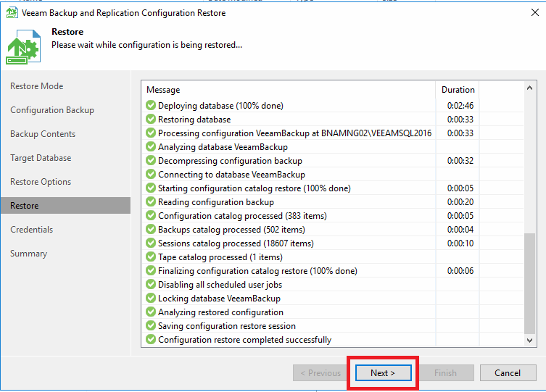Select 'Saving configuration restore session' log text

click(227, 326)
